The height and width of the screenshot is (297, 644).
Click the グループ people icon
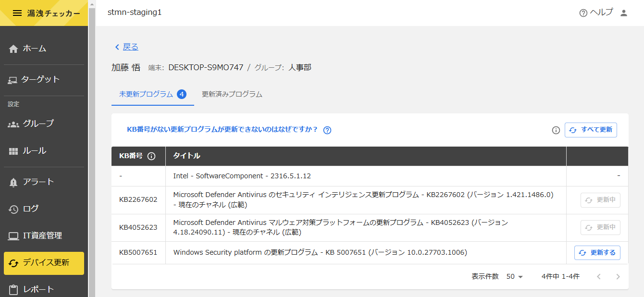coord(13,124)
